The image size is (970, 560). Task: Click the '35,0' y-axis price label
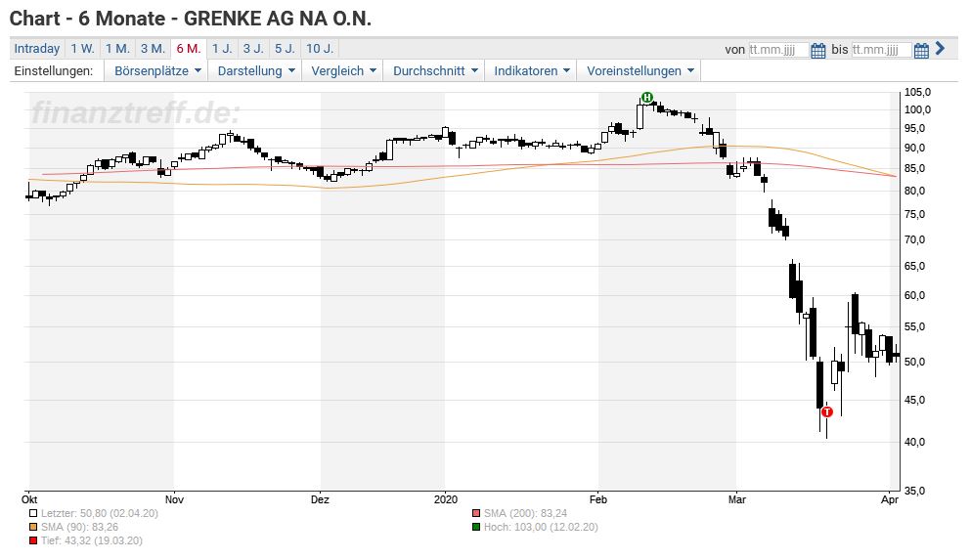click(915, 491)
